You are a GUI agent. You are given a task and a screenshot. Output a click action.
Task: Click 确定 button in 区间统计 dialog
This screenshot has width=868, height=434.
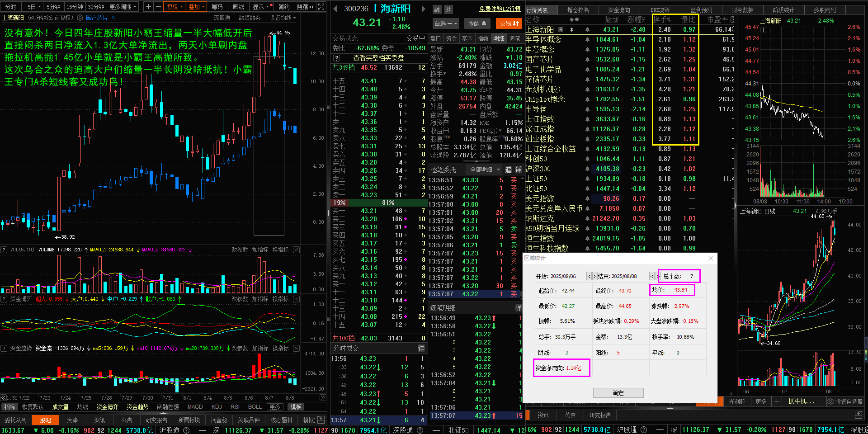point(618,393)
